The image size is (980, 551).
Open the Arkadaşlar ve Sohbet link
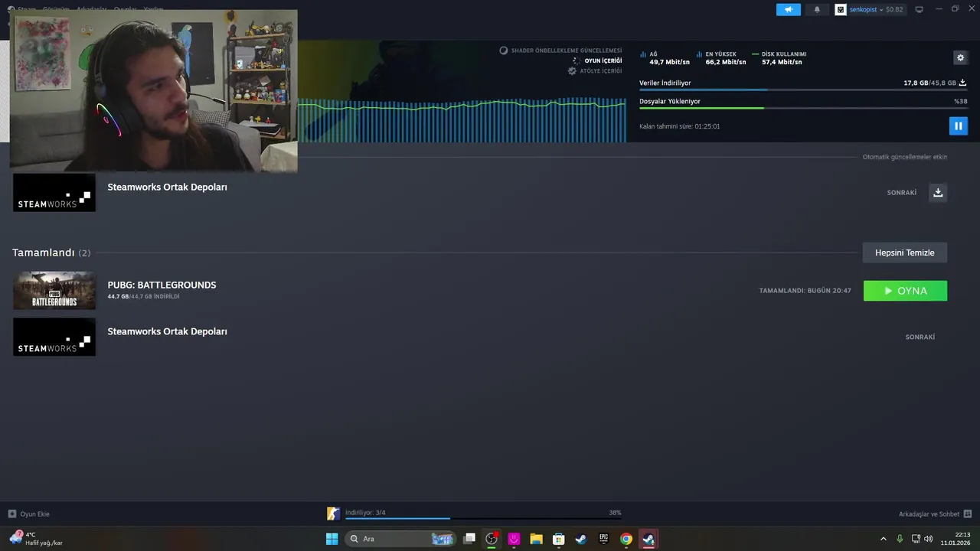[x=929, y=514]
